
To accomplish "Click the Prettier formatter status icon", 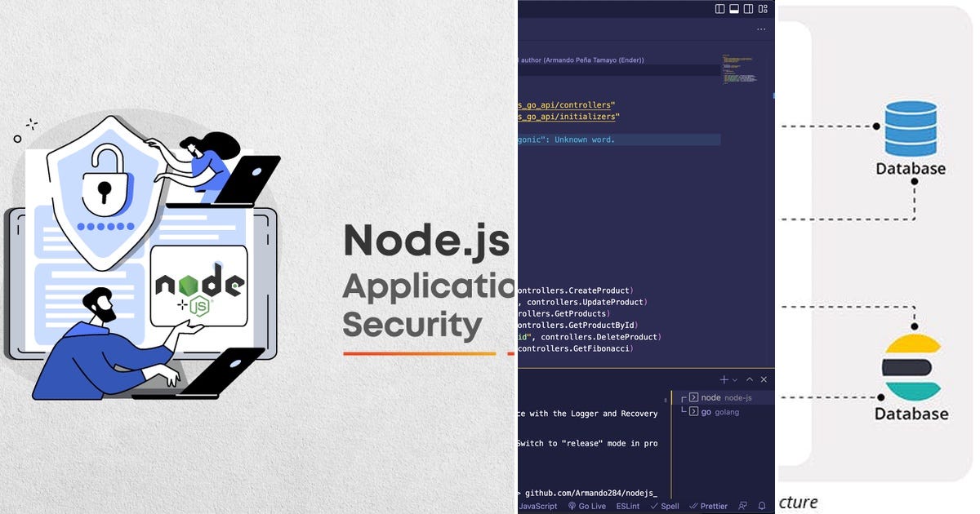I will pos(707,506).
